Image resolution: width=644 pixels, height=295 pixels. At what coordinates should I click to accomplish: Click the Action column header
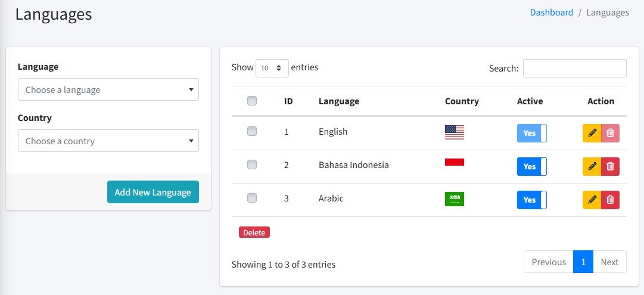click(x=601, y=101)
